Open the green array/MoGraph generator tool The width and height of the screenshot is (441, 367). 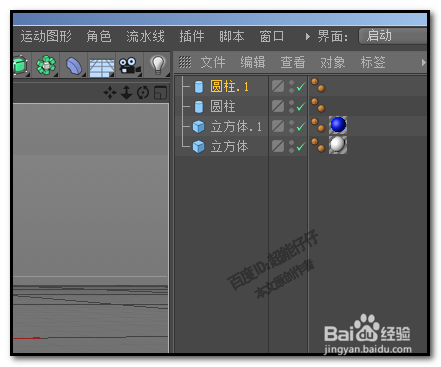[x=46, y=65]
